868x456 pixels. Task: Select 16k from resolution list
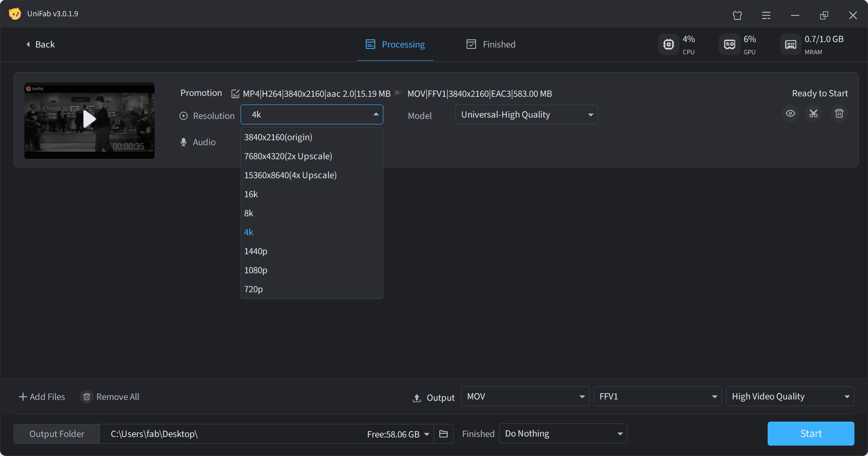click(x=312, y=194)
